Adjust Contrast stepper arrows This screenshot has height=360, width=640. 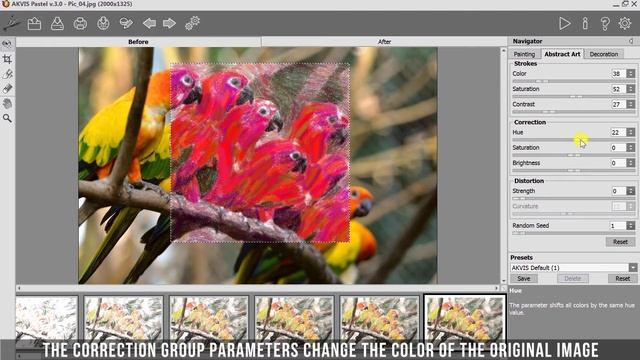coord(631,104)
